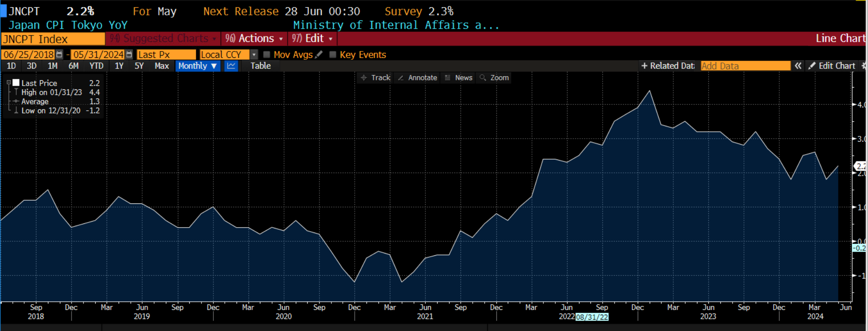Click the Add Data input field
This screenshot has width=868, height=331.
[x=745, y=66]
